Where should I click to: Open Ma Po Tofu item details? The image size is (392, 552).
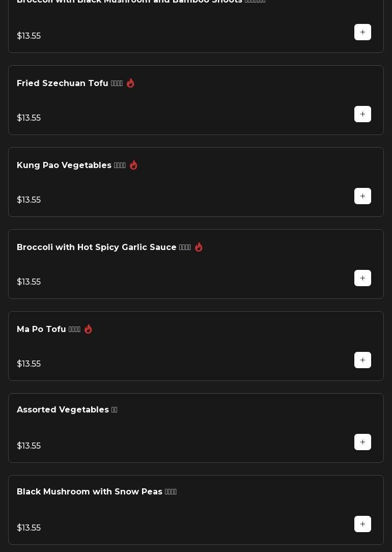coord(41,329)
